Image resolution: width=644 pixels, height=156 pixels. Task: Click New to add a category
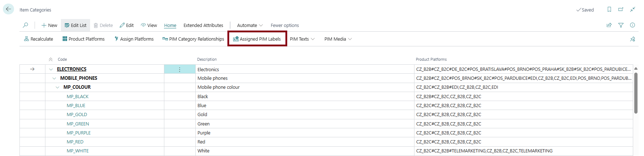[49, 25]
